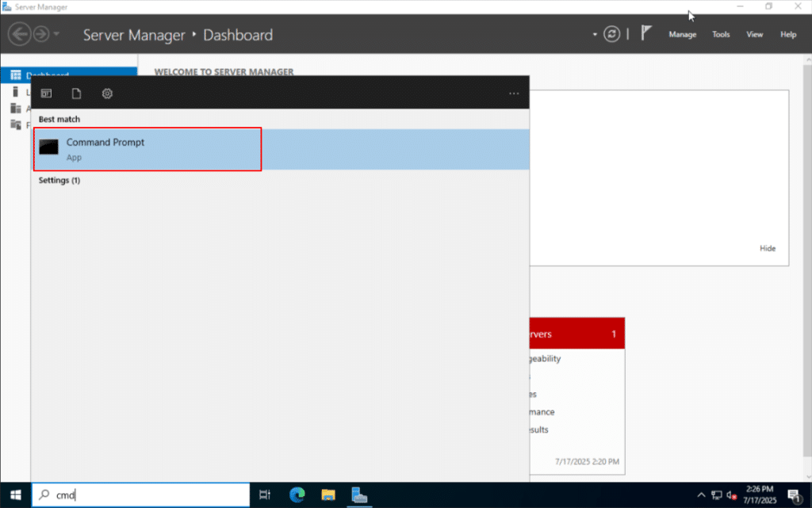This screenshot has height=508, width=812.
Task: Click Server Manager icon in title bar
Action: pyautogui.click(x=6, y=6)
